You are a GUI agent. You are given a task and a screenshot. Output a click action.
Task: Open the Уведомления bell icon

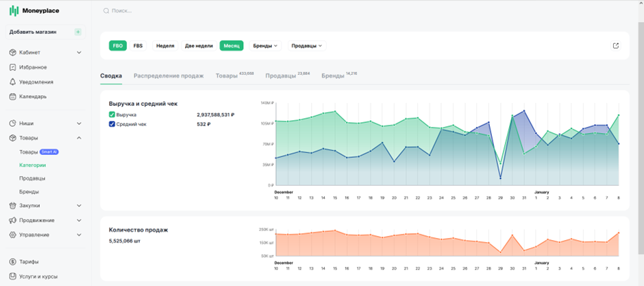coord(12,82)
